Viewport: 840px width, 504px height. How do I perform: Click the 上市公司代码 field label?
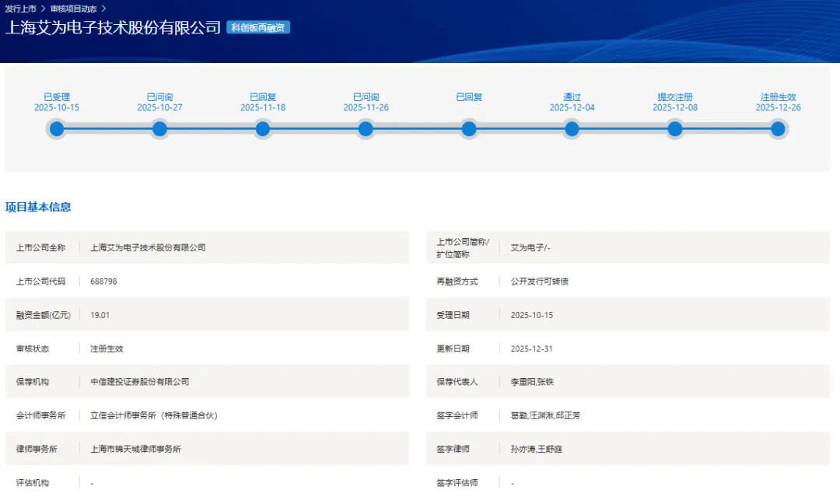point(40,282)
